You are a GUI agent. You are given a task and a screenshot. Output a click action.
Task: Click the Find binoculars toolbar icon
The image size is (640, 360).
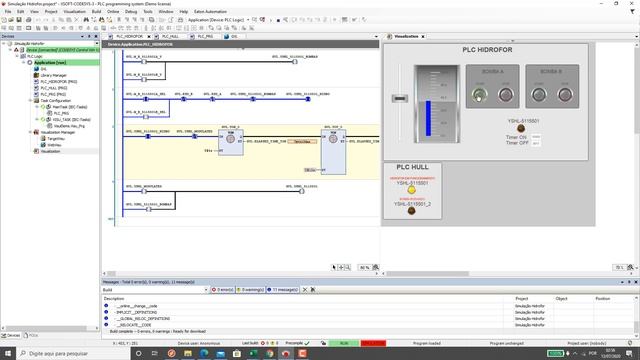[x=86, y=20]
